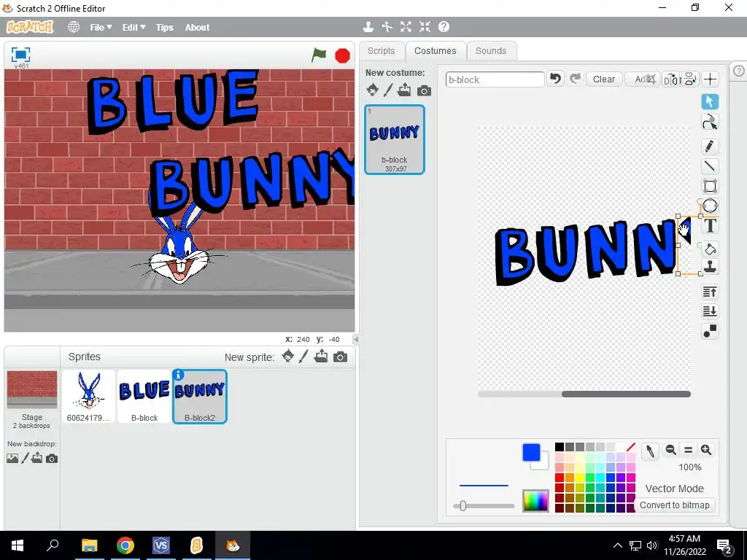Upload sprite from file
Viewport: 747px width, 560px height.
321,356
